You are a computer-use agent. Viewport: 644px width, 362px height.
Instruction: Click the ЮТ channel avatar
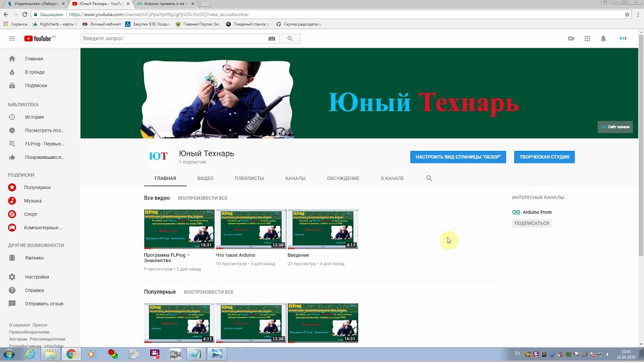point(158,156)
